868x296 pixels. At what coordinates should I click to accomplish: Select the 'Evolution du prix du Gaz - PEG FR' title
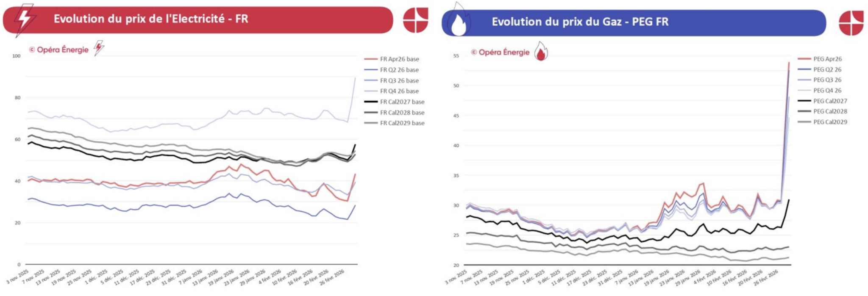[x=580, y=22]
